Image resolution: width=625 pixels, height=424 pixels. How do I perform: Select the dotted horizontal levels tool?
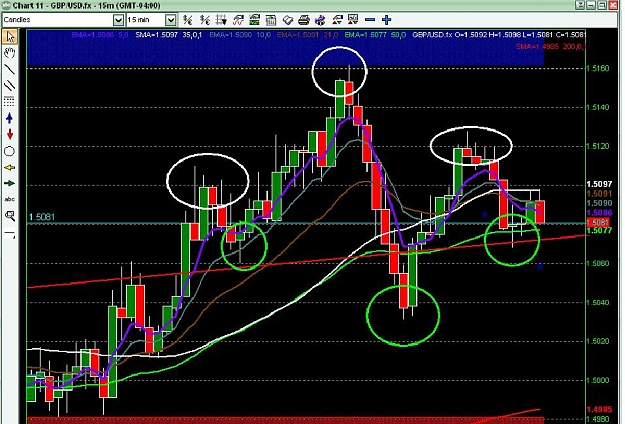(10, 101)
